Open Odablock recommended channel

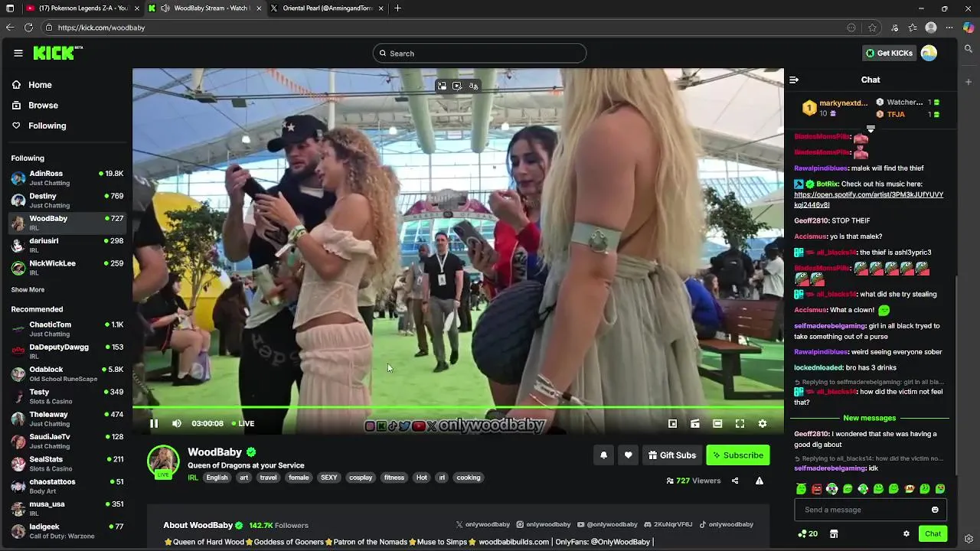pyautogui.click(x=67, y=373)
